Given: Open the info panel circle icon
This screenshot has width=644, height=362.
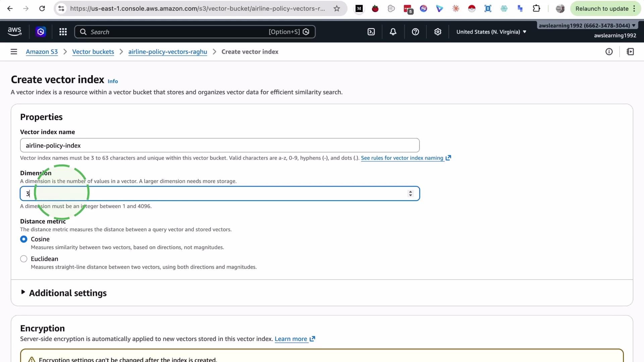Looking at the screenshot, I should click(609, 52).
